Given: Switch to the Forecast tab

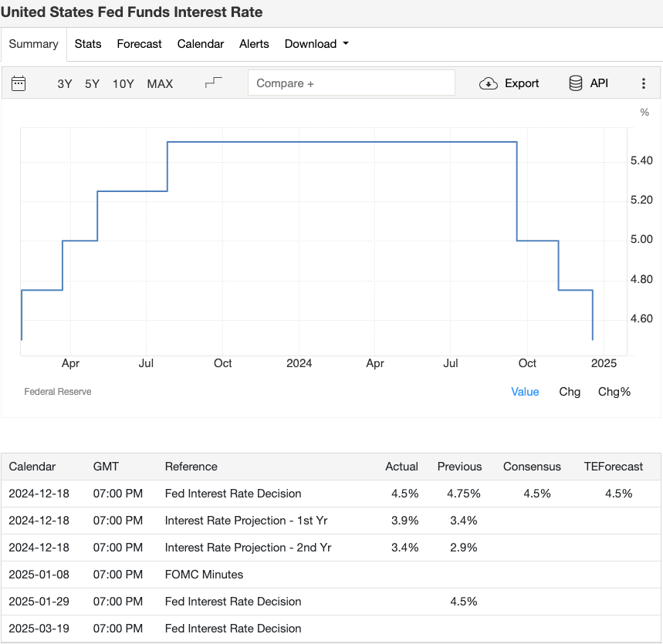Looking at the screenshot, I should point(139,44).
